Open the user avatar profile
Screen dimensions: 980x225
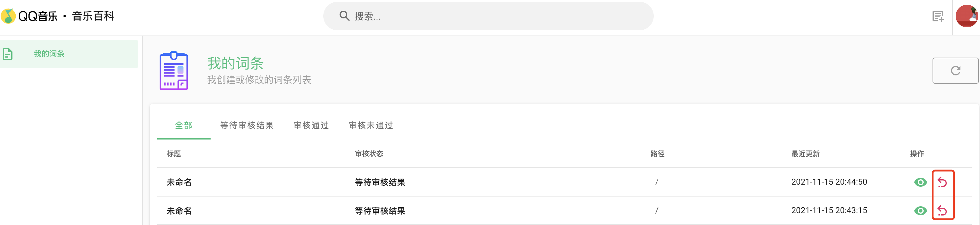tap(967, 16)
